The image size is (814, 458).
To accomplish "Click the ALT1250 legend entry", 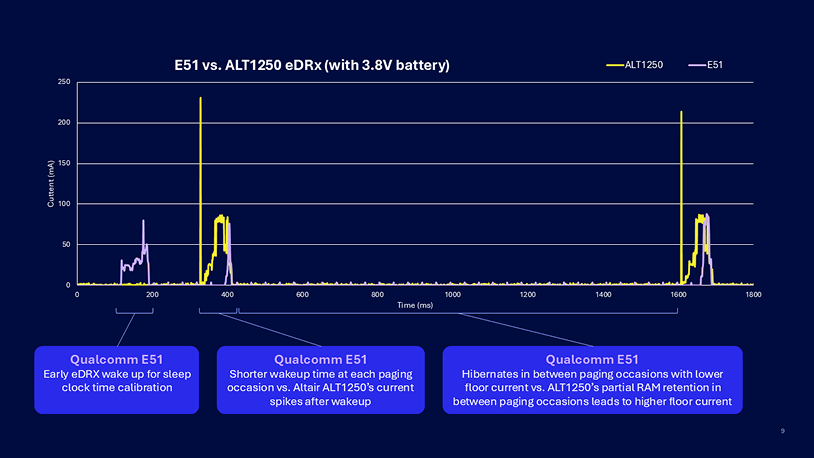I will pyautogui.click(x=634, y=65).
